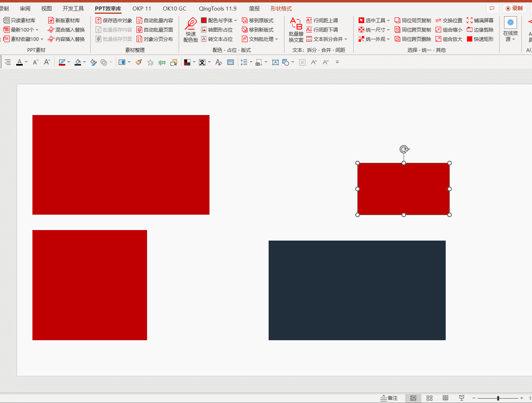Click 内容插入替换 button

(x=66, y=39)
